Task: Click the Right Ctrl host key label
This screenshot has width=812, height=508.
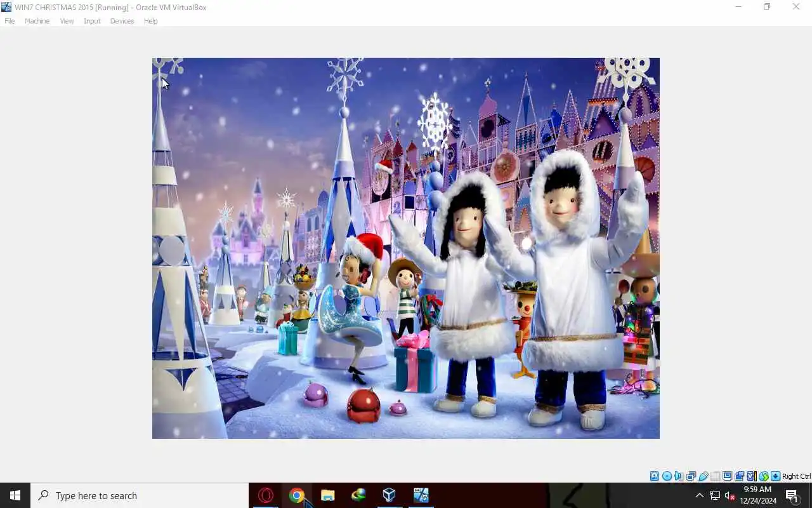Action: (x=796, y=476)
